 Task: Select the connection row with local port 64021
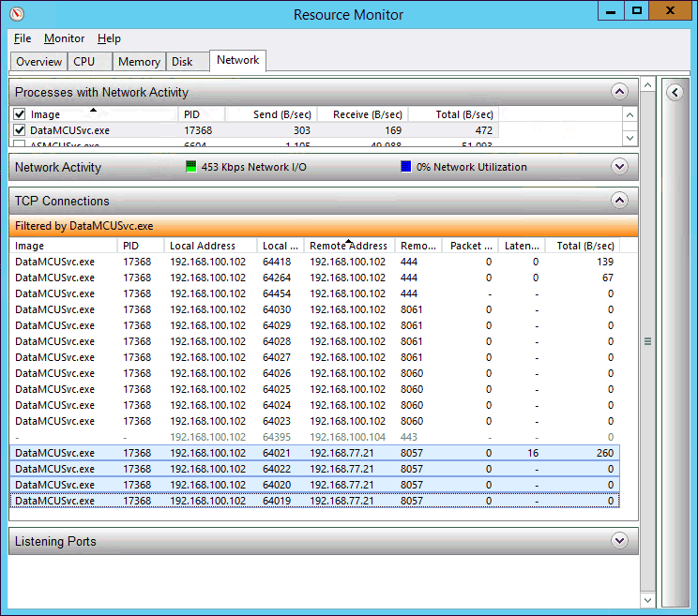[x=314, y=453]
